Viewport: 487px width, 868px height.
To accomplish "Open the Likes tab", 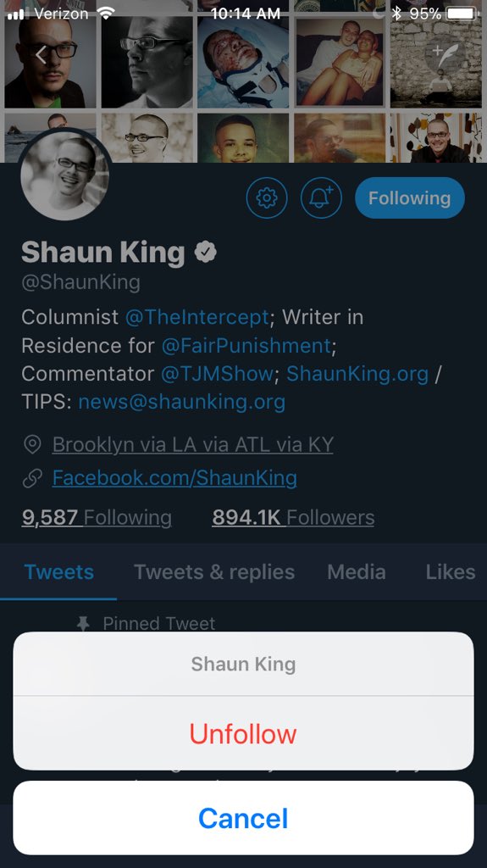I will coord(450,572).
